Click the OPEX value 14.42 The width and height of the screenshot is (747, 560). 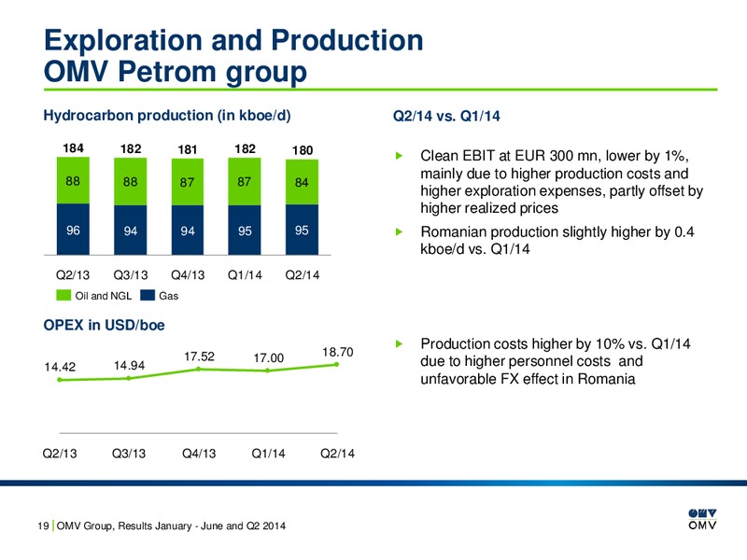60,367
